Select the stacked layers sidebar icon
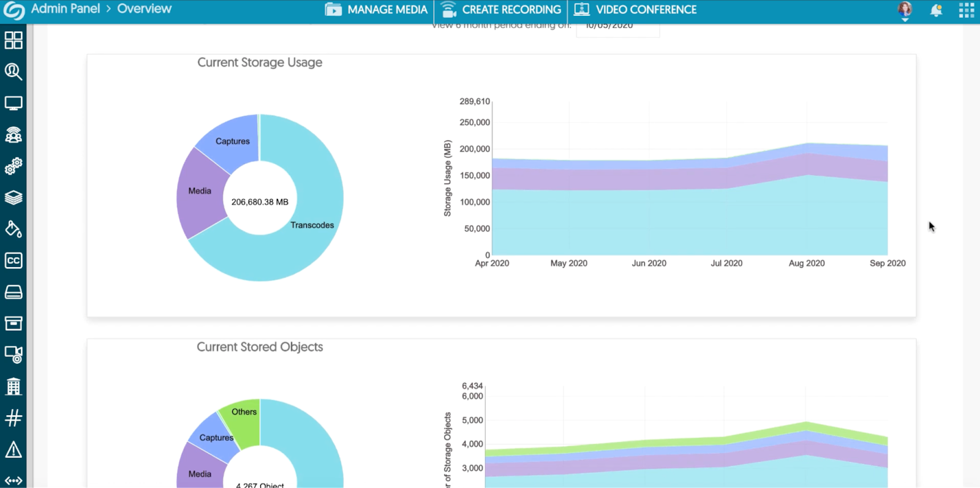Image resolution: width=980 pixels, height=488 pixels. click(13, 198)
